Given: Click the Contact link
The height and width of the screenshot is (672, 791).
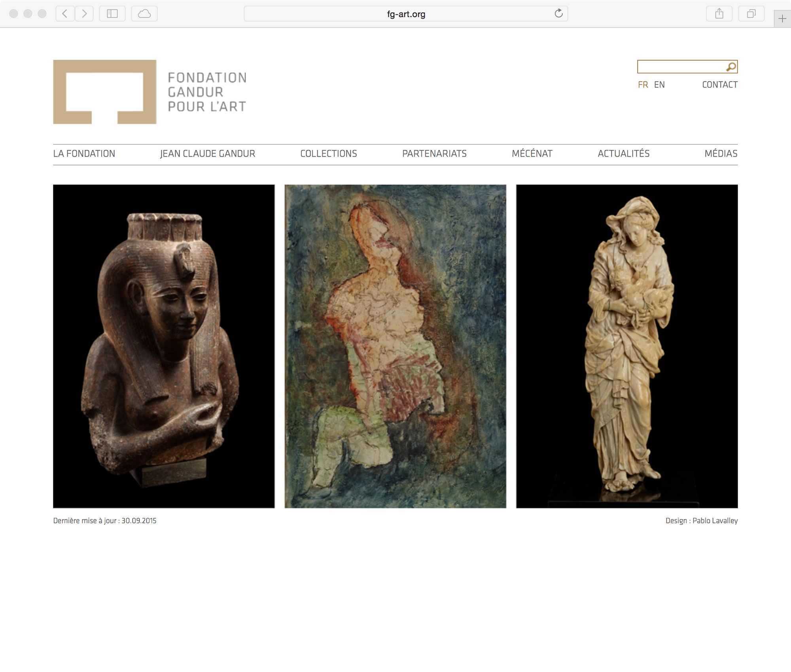Looking at the screenshot, I should (x=719, y=85).
